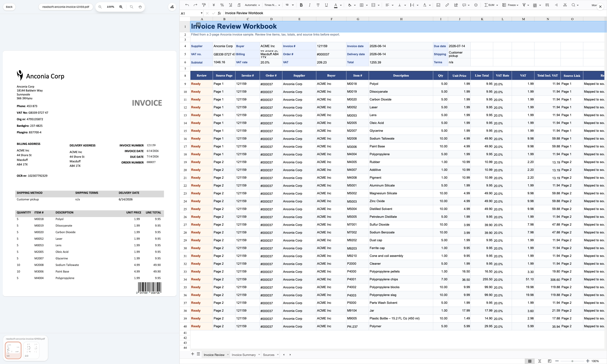Open the number format Automatic dropdown
This screenshot has height=364, width=607.
pyautogui.click(x=252, y=5)
